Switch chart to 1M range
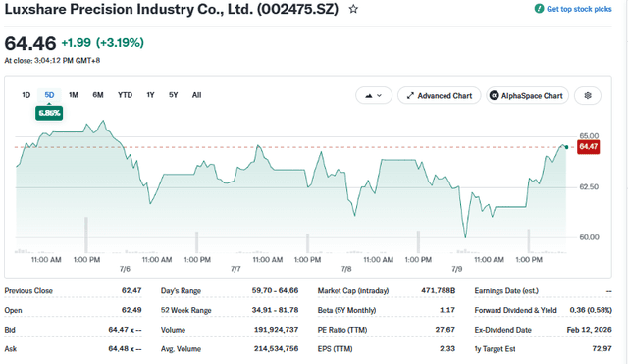628x364 pixels. point(74,95)
